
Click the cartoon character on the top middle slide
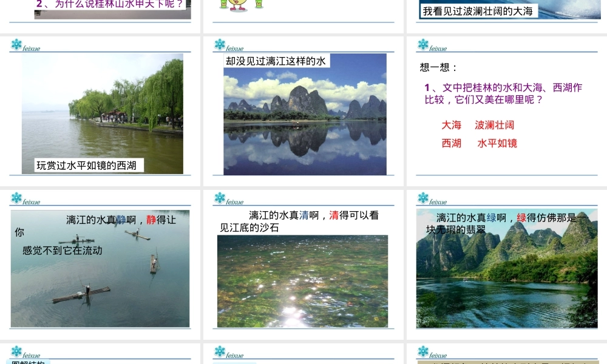[238, 5]
